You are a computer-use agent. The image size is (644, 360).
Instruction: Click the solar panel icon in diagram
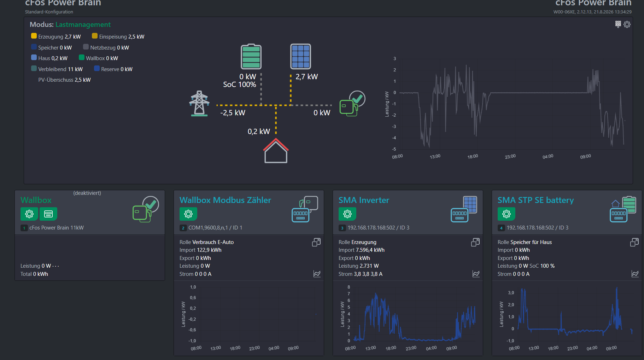click(300, 57)
